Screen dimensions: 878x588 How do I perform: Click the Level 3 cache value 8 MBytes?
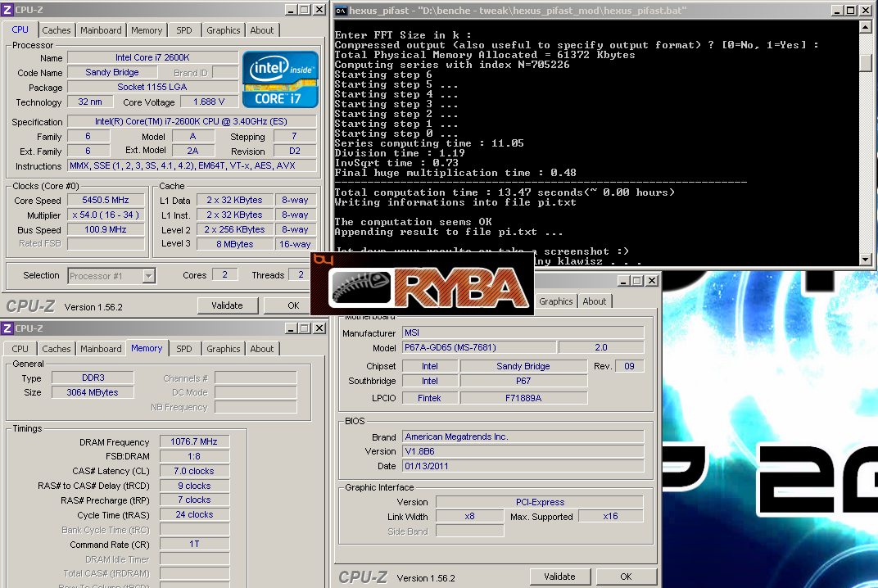click(234, 244)
